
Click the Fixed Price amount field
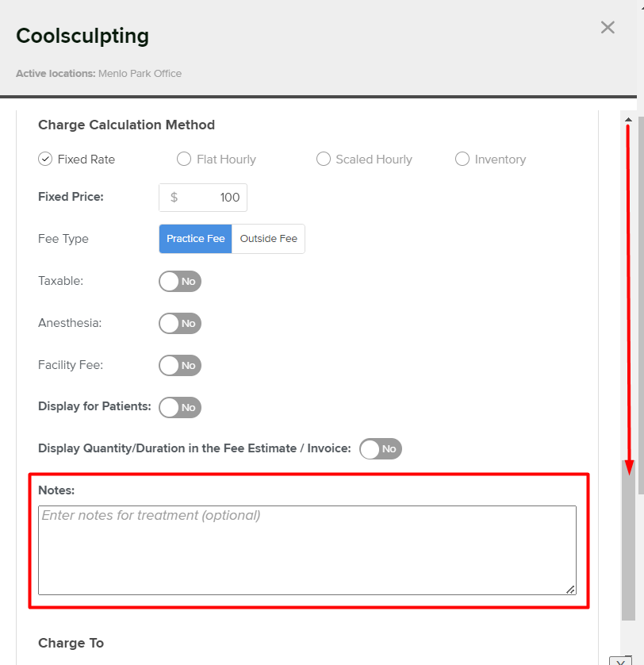(214, 198)
